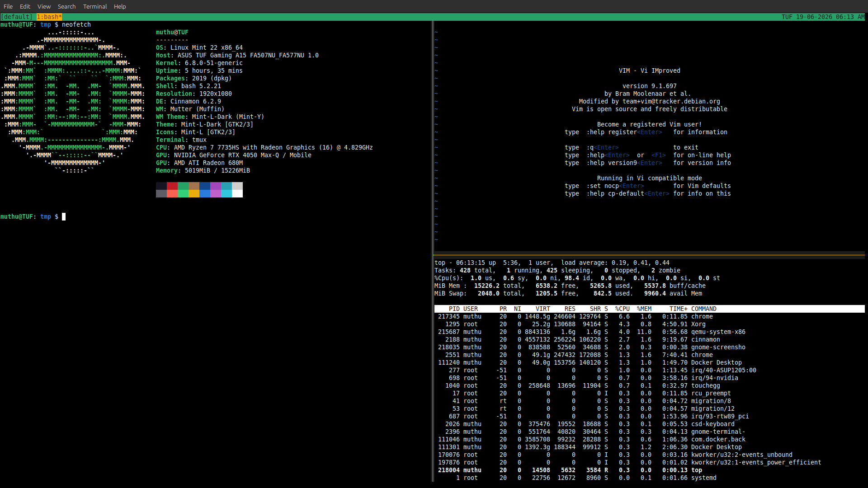Click the Terminal: tmux line
This screenshot has height=488, width=868.
[x=181, y=140]
